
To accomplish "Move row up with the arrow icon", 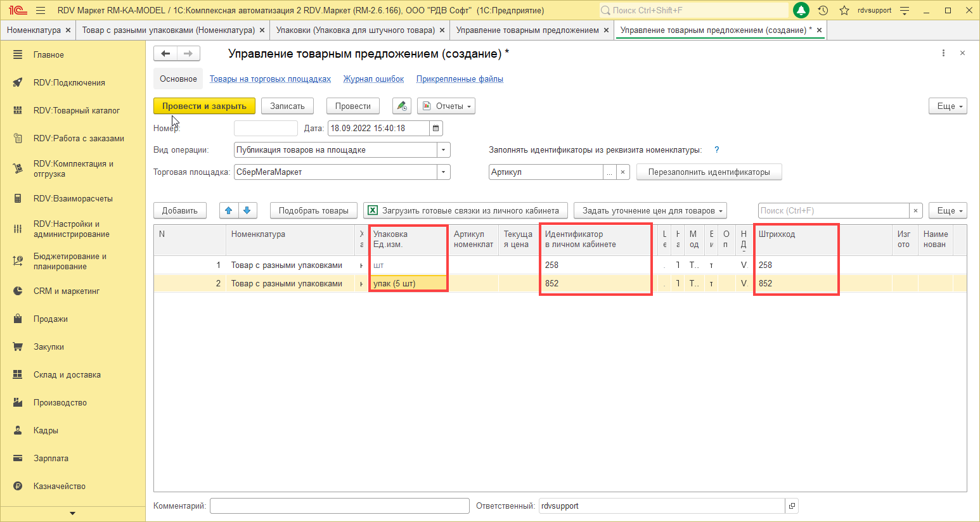I will tap(229, 210).
